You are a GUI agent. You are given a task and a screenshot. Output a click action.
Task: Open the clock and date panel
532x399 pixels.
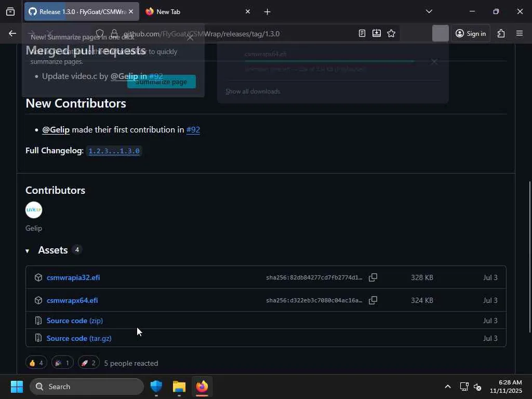click(506, 387)
